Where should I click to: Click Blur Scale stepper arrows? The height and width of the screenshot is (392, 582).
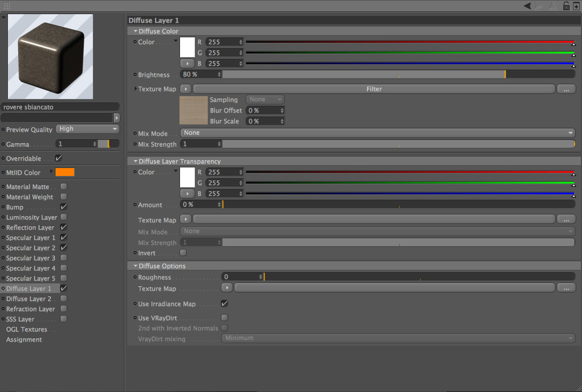[x=282, y=121]
